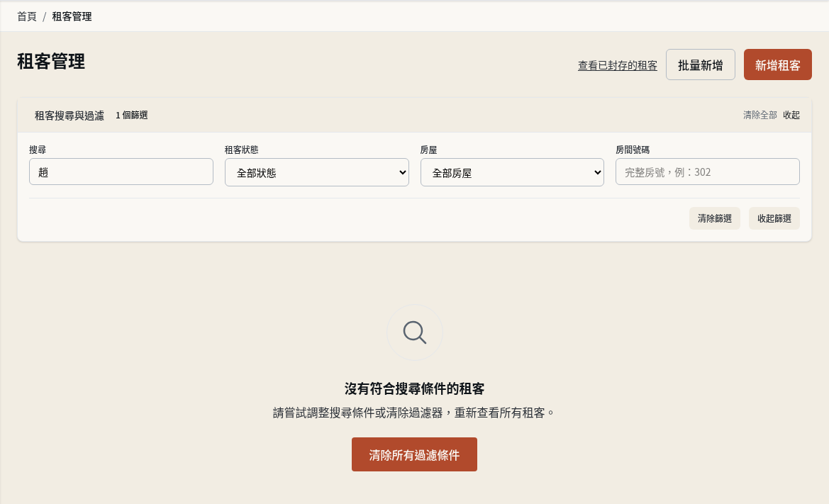The height and width of the screenshot is (504, 829).
Task: Click the 沒有符合搜尋條件的租客 heading
Action: pos(414,389)
